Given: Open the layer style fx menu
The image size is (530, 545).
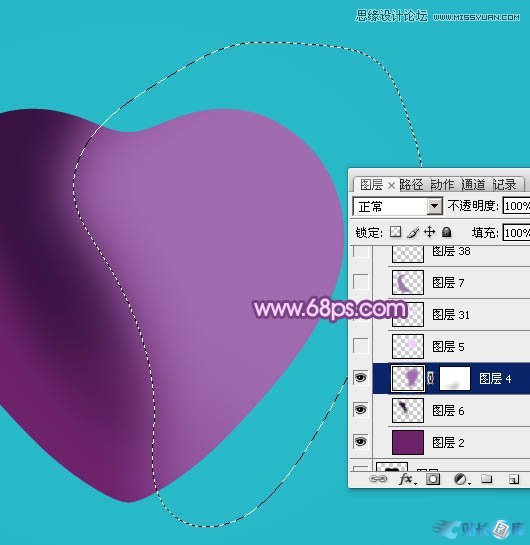Looking at the screenshot, I should [407, 479].
